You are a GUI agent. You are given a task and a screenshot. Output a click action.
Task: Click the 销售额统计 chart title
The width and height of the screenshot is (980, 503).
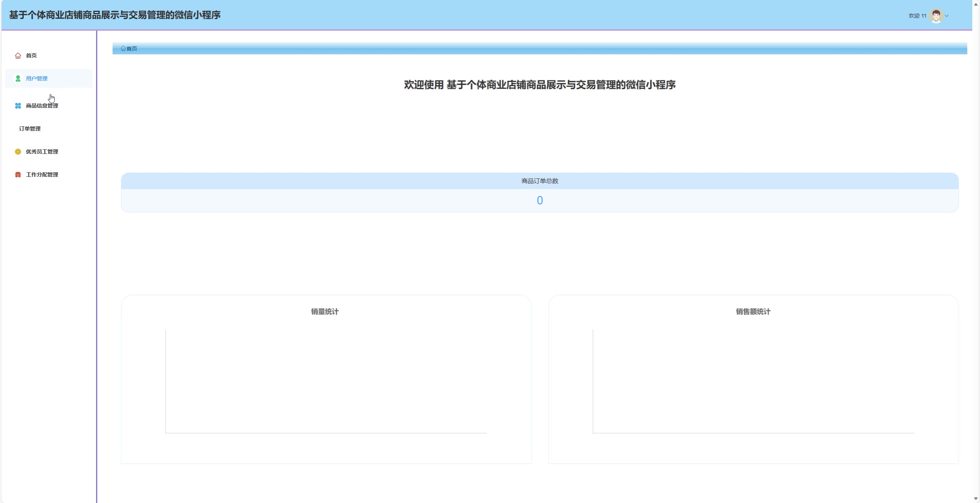click(753, 312)
